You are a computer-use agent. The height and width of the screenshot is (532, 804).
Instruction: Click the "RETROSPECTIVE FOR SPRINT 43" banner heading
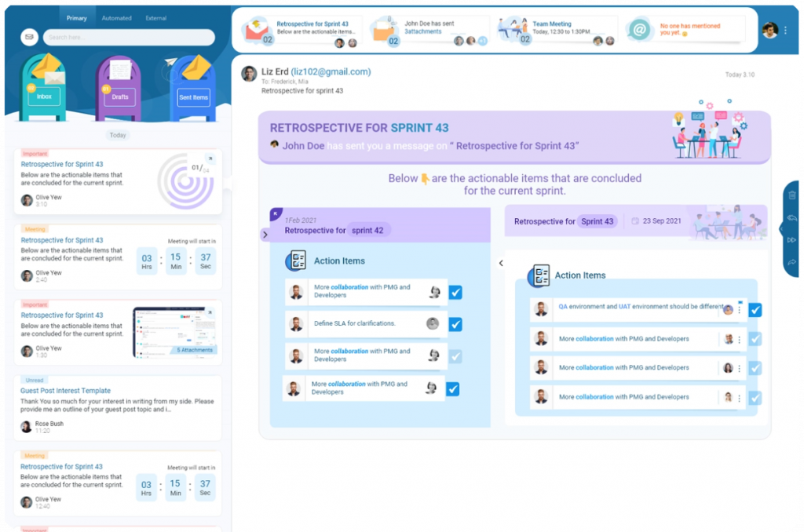click(x=359, y=128)
